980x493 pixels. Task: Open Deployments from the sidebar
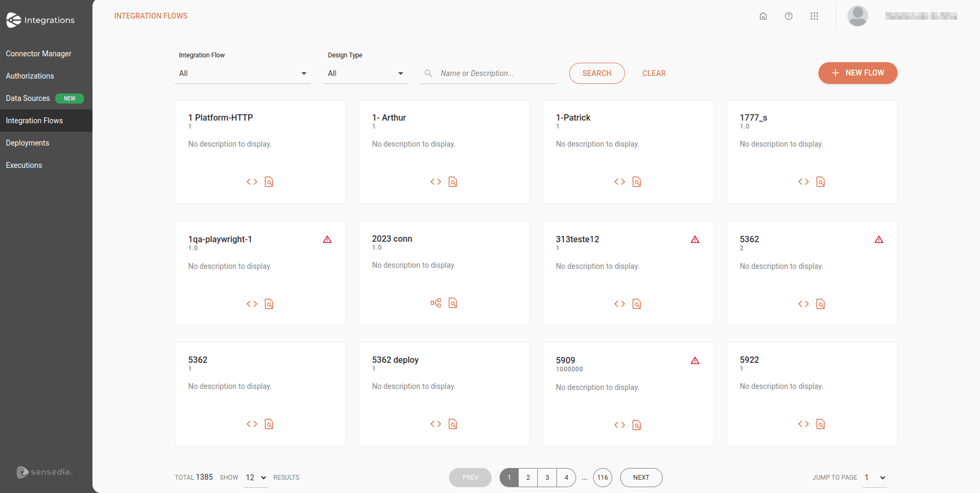point(28,143)
